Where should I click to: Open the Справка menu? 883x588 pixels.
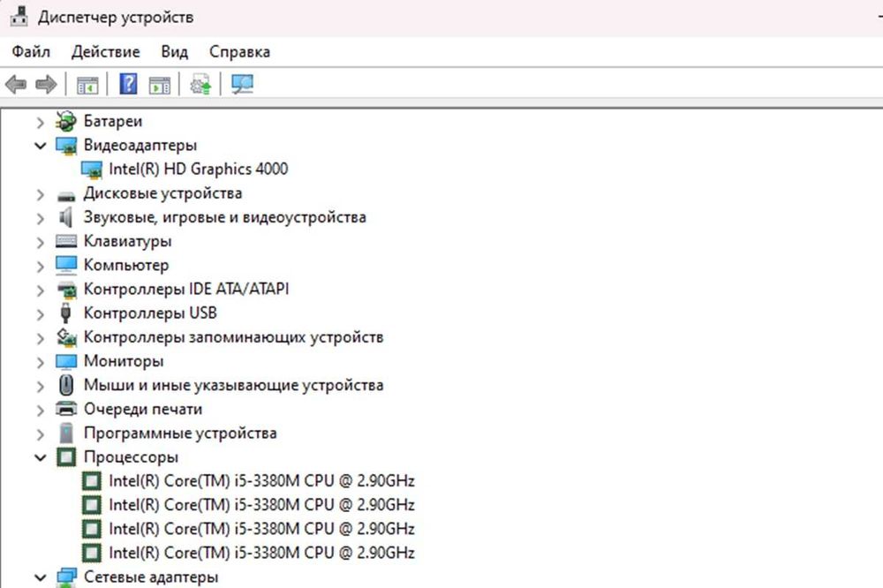[239, 52]
